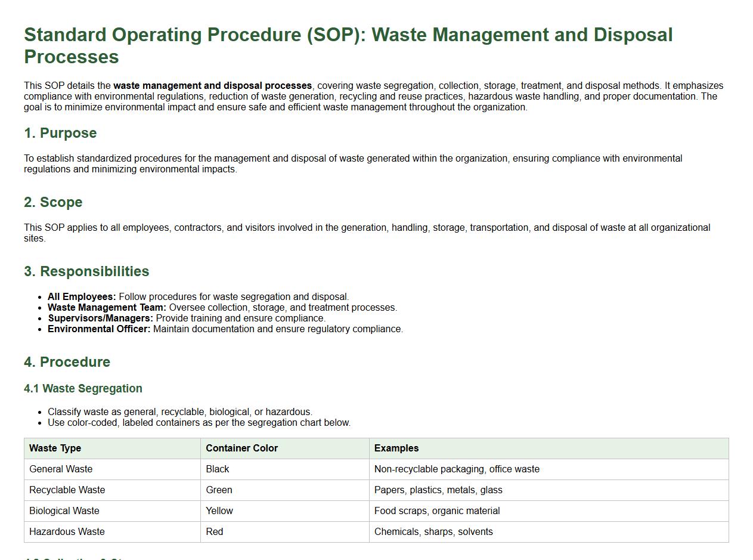Click the bold "waste management and disposal processes" text
This screenshot has height=560, width=753.
coord(212,85)
